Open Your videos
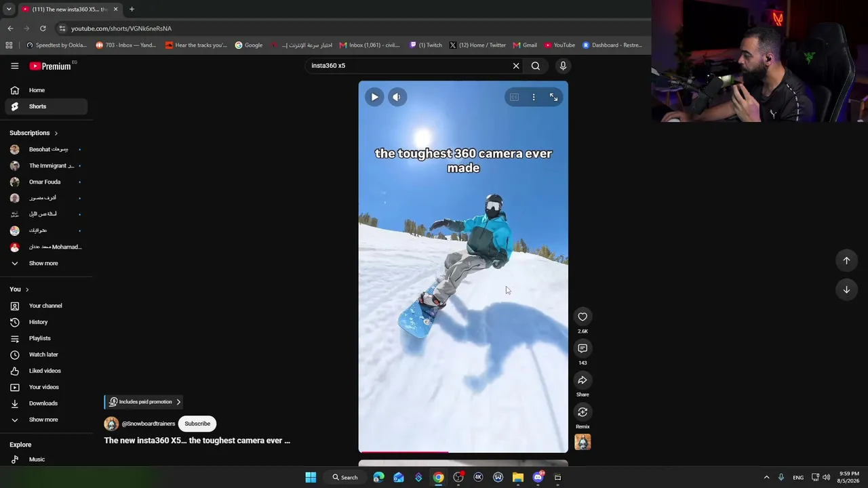 pos(46,387)
